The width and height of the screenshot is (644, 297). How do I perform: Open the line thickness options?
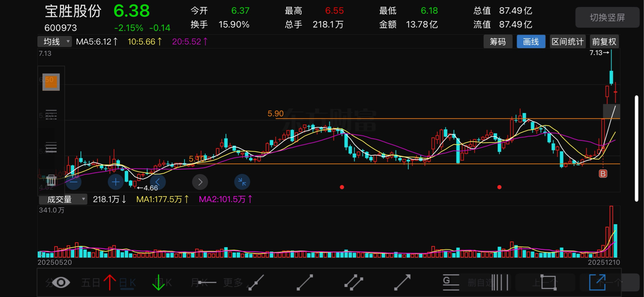point(51,147)
